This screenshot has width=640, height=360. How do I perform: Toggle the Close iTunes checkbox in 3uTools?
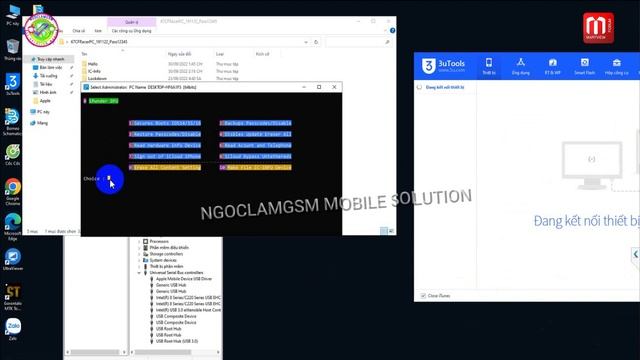coord(423,296)
